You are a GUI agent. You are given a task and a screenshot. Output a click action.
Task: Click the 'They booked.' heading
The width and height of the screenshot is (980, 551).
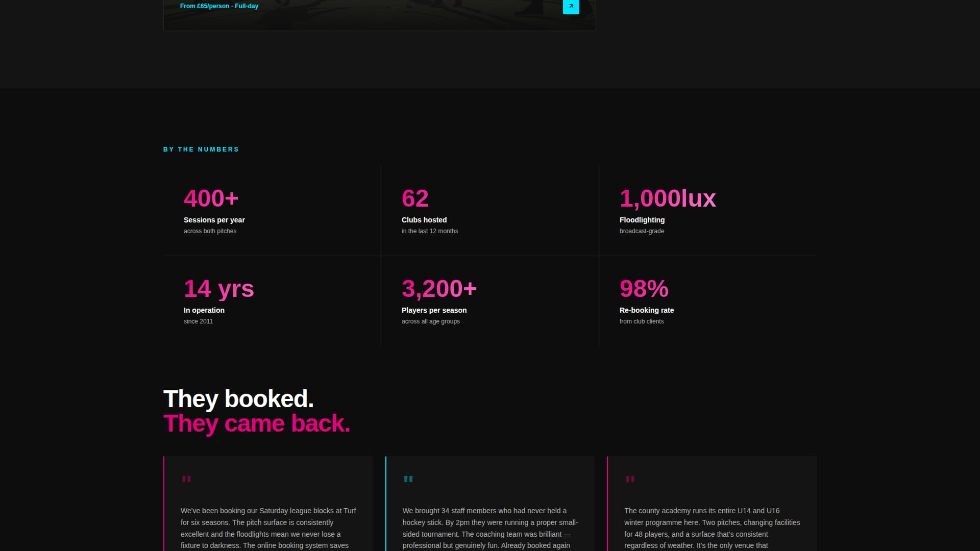238,399
